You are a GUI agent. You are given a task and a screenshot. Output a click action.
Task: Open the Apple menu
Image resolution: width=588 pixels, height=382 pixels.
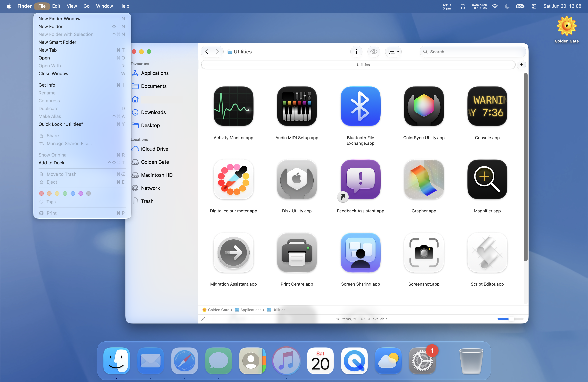(9, 6)
